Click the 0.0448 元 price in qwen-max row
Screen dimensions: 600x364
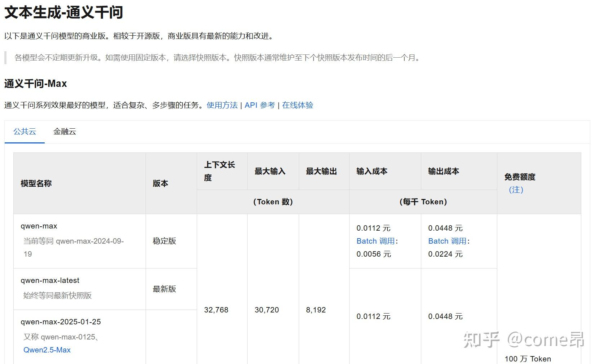(445, 228)
